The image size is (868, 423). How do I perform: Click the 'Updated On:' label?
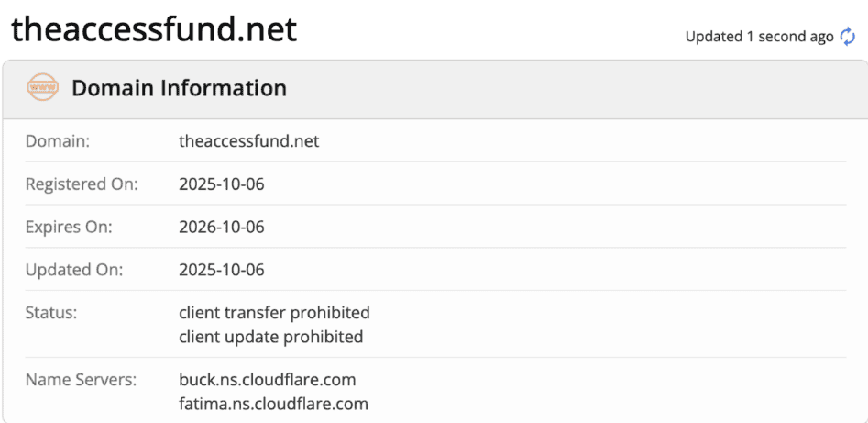click(73, 271)
